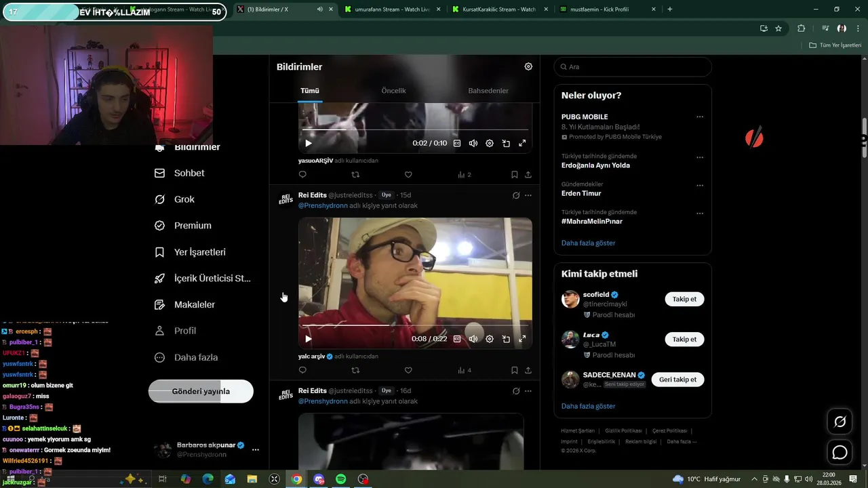Open picture-in-picture for yasuoARŞİV video
Screen dimensions: 868x488
coord(506,143)
